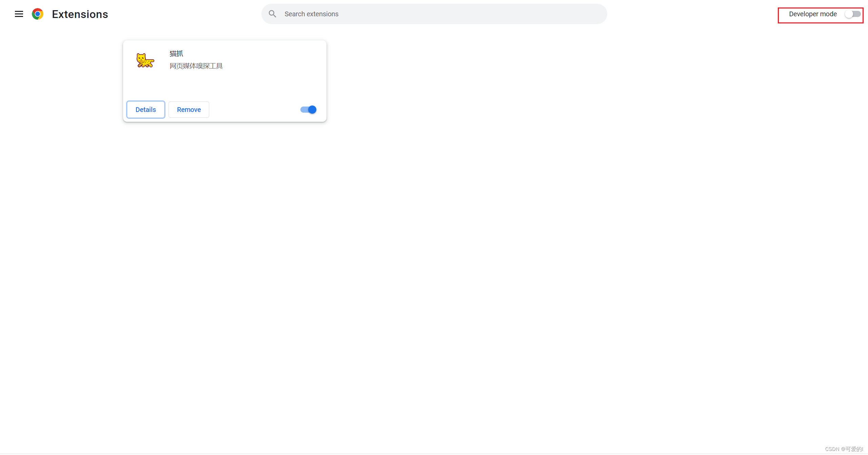
Task: Click the magnifier search icon
Action: click(272, 14)
